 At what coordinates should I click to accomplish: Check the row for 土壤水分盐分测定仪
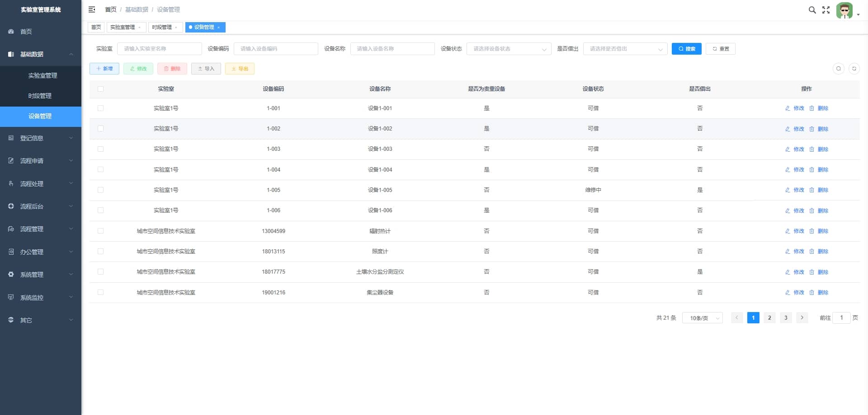coord(100,272)
